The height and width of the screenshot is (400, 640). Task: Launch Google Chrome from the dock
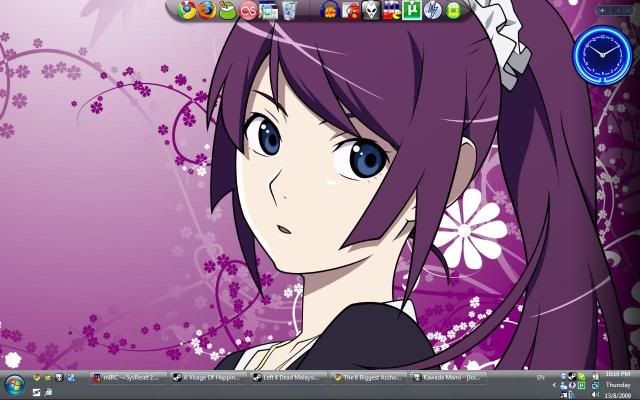pyautogui.click(x=187, y=10)
